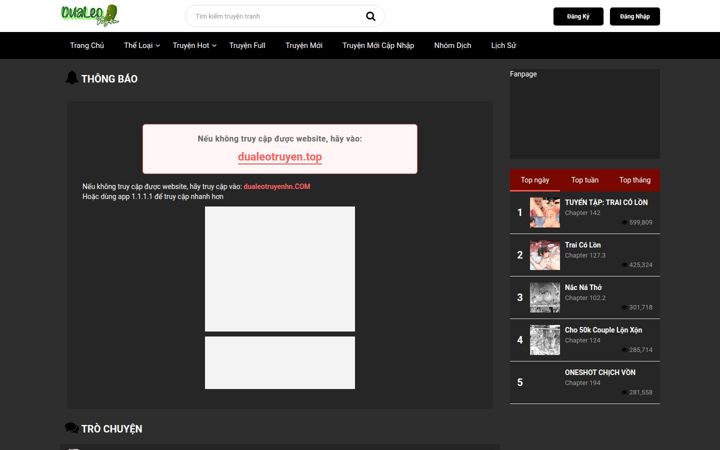Image resolution: width=720 pixels, height=450 pixels.
Task: Click the DuaLeo site logo
Action: click(90, 15)
